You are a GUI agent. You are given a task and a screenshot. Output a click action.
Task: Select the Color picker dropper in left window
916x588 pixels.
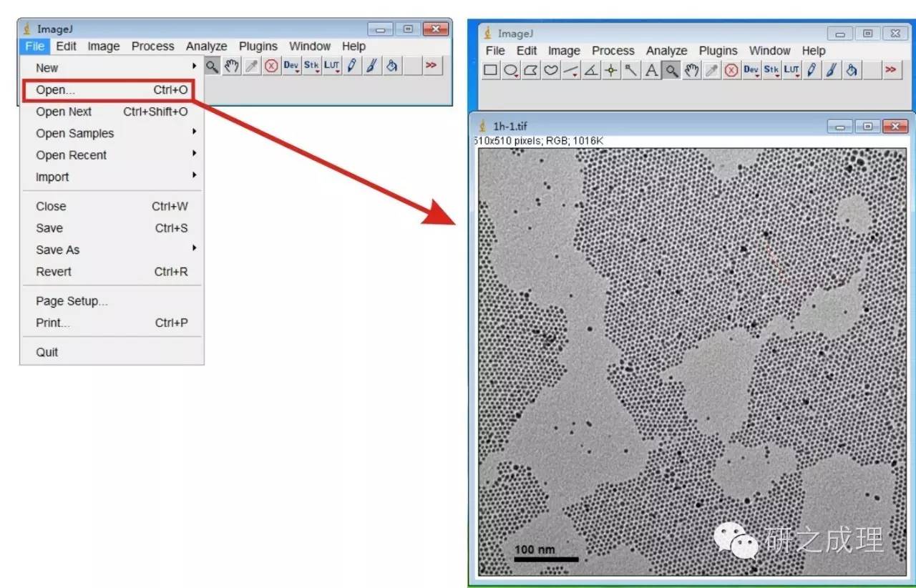(x=251, y=66)
